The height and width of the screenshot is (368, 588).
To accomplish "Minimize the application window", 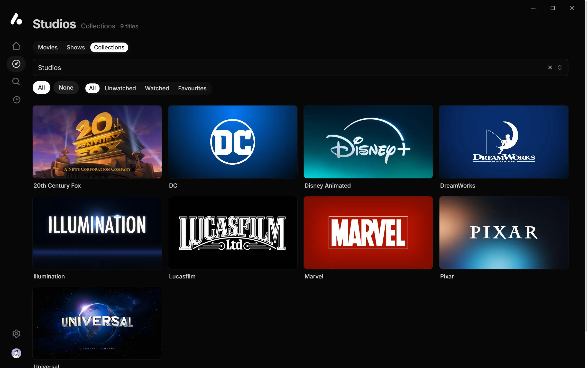I will click(533, 8).
